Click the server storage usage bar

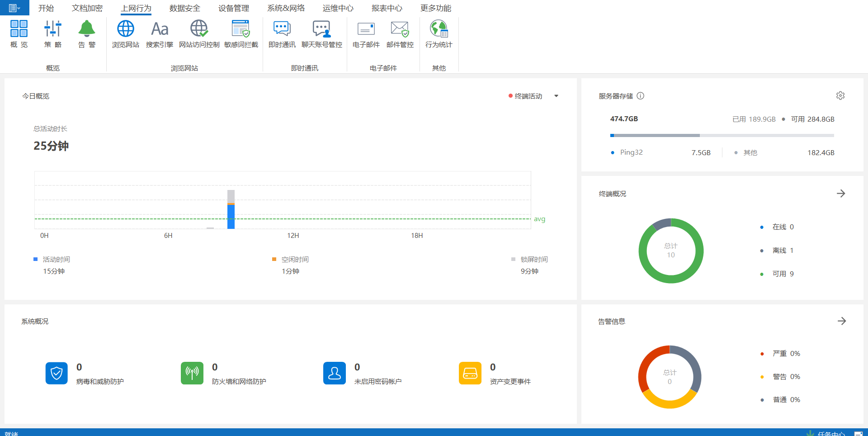[722, 135]
